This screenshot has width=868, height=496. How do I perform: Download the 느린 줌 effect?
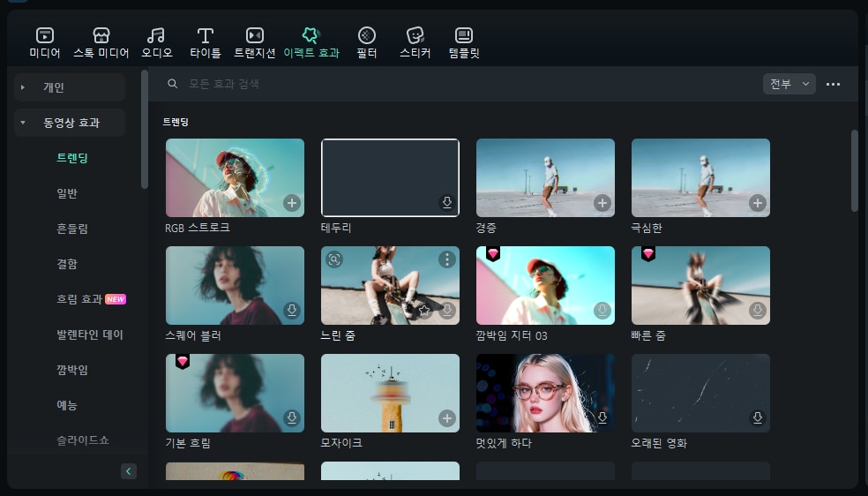coord(446,311)
